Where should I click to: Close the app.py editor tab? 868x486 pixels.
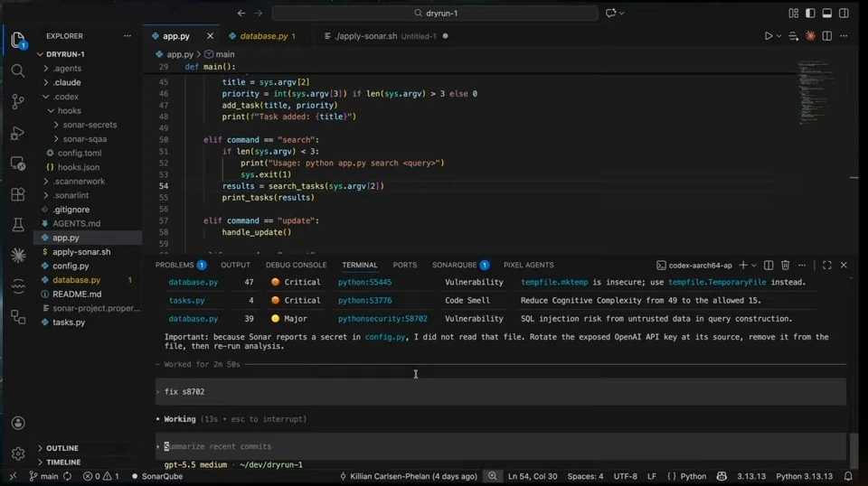point(210,36)
